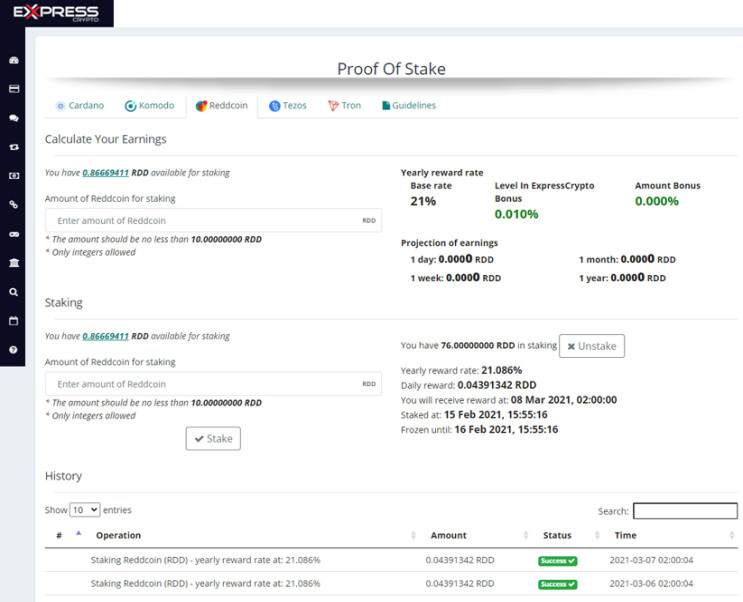Click the Unstake button
Viewport: 743px width, 602px height.
592,346
